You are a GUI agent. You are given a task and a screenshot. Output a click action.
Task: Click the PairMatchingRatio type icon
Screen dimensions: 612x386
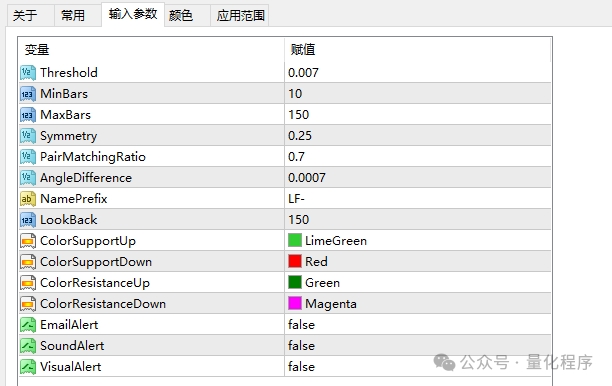coord(28,157)
